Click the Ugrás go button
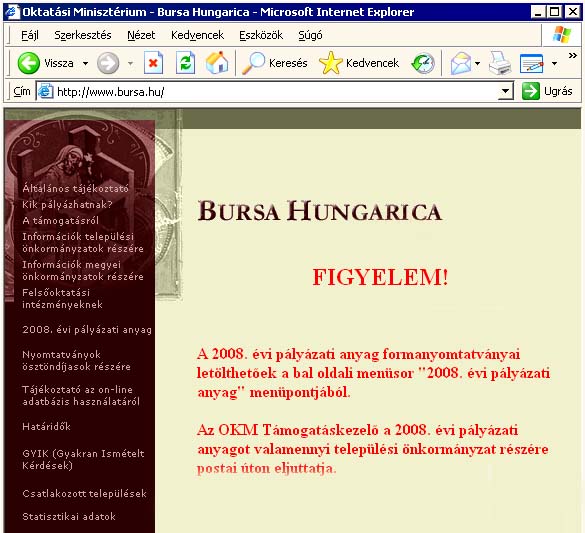 coord(547,91)
